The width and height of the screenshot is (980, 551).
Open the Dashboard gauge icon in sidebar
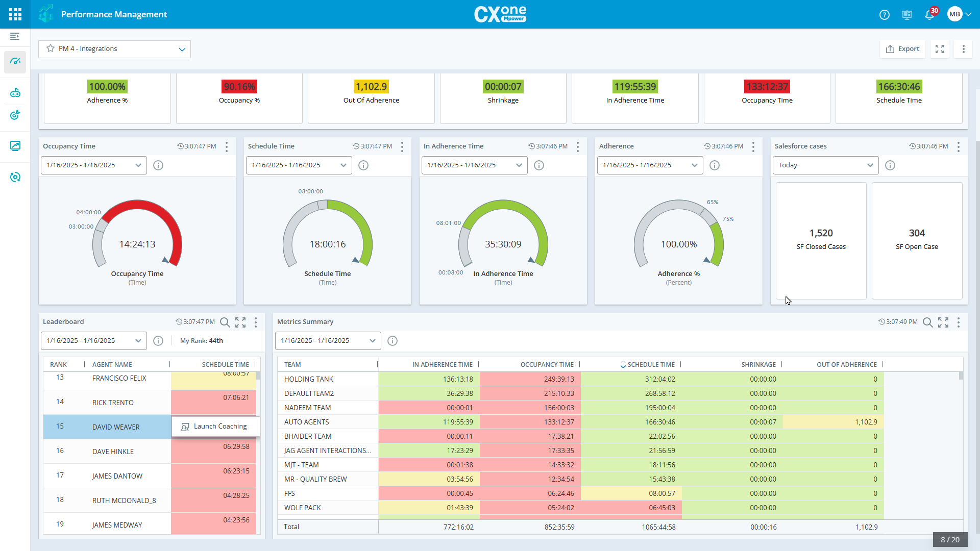(15, 62)
